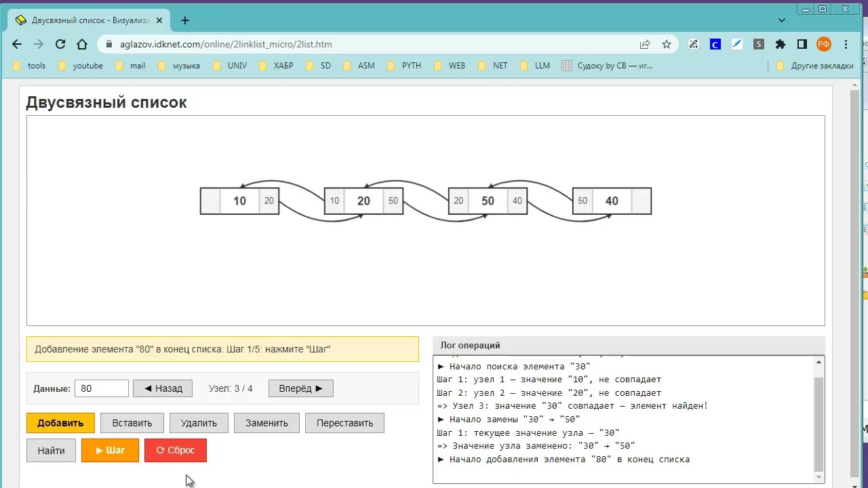Viewport: 868px width, 488px height.
Task: Click the blue C extension icon
Action: pos(715,44)
